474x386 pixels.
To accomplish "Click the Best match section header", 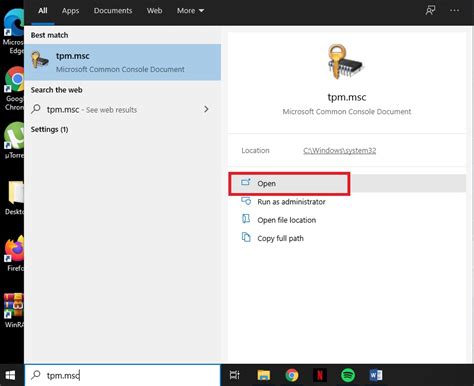I will tap(49, 35).
